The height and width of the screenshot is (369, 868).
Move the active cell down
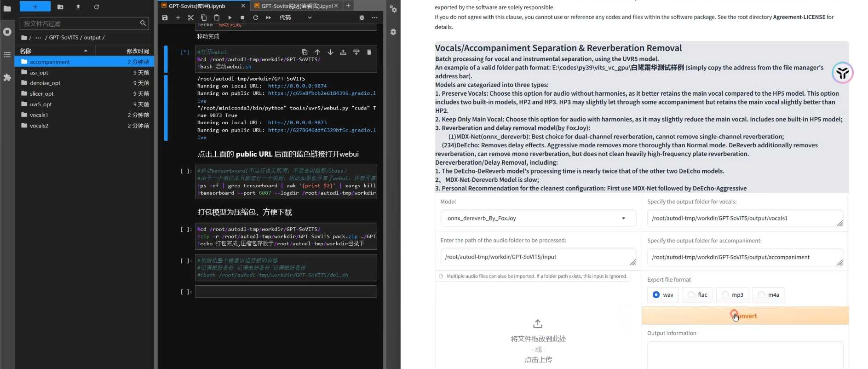330,52
